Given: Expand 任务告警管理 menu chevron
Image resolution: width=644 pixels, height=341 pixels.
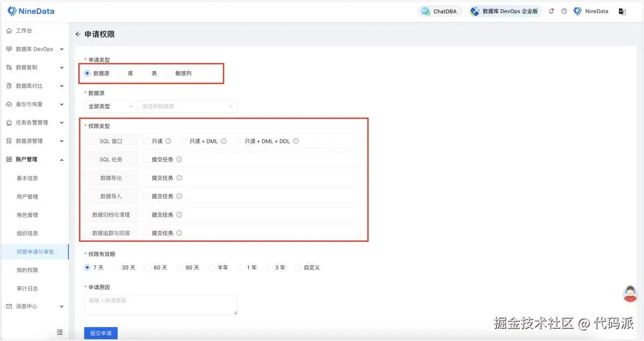Looking at the screenshot, I should (x=61, y=122).
